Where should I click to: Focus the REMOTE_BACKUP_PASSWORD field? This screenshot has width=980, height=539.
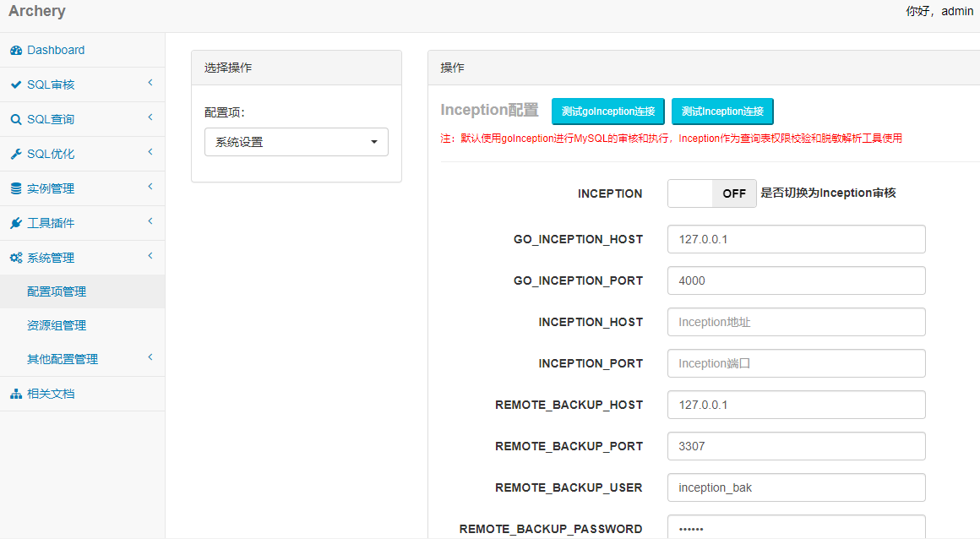point(796,527)
